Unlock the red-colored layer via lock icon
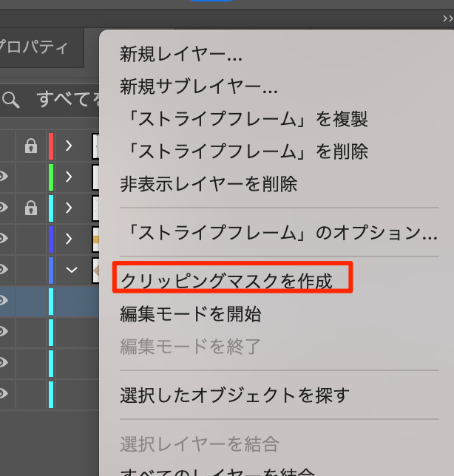 point(30,146)
